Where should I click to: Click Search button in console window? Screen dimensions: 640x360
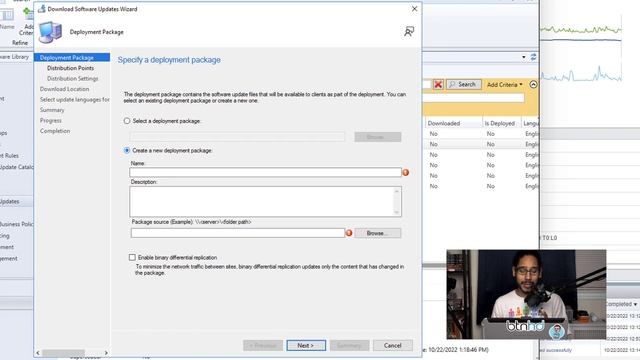463,84
